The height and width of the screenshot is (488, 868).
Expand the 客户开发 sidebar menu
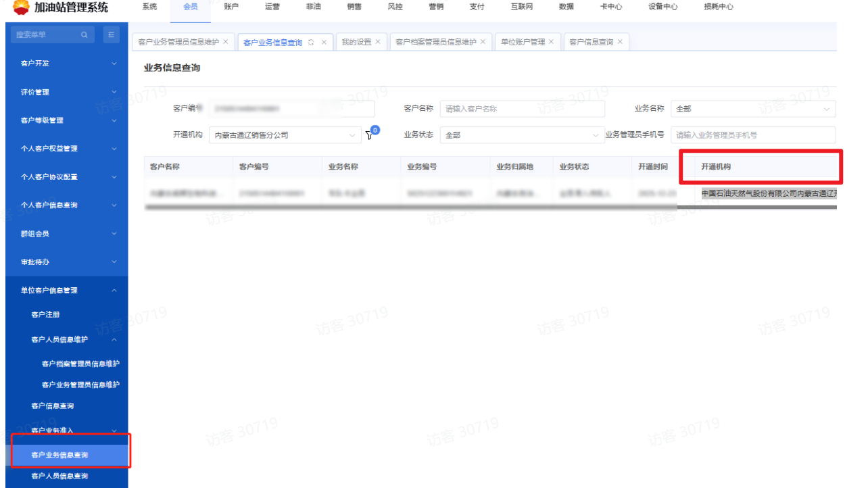(x=66, y=64)
